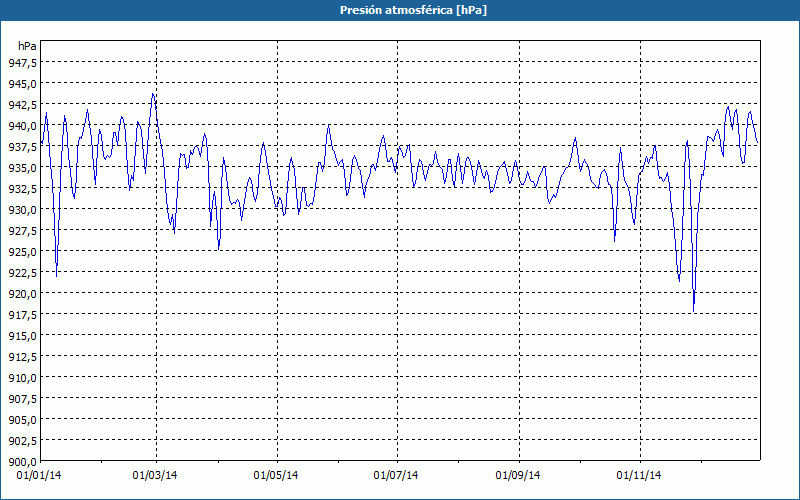Select the 940,0 y-axis label
800x500 pixels.
22,125
